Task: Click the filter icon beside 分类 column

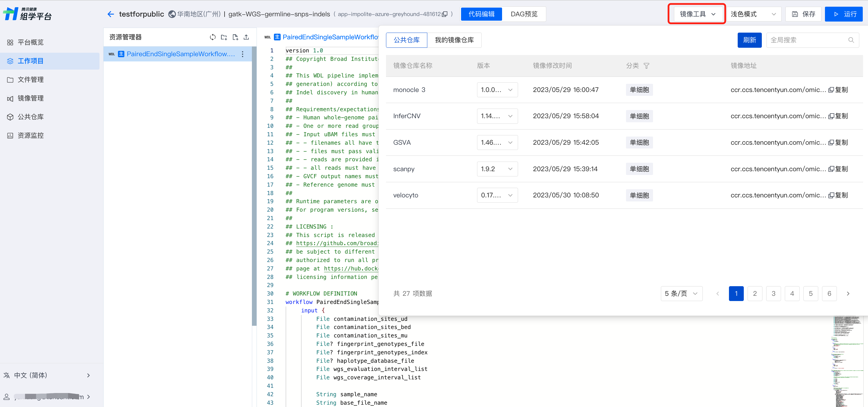Action: pos(646,66)
